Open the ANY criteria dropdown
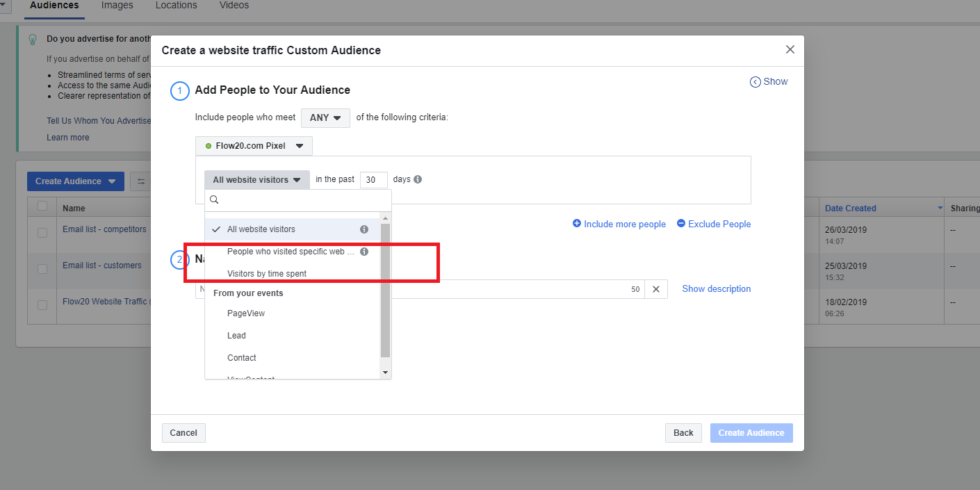 pos(325,117)
